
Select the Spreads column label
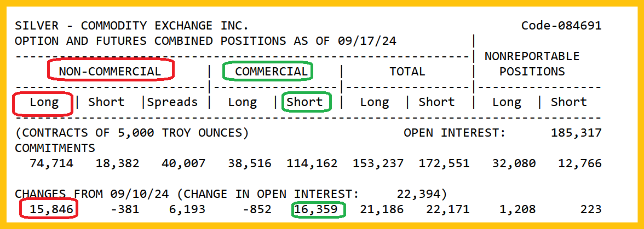click(x=173, y=102)
